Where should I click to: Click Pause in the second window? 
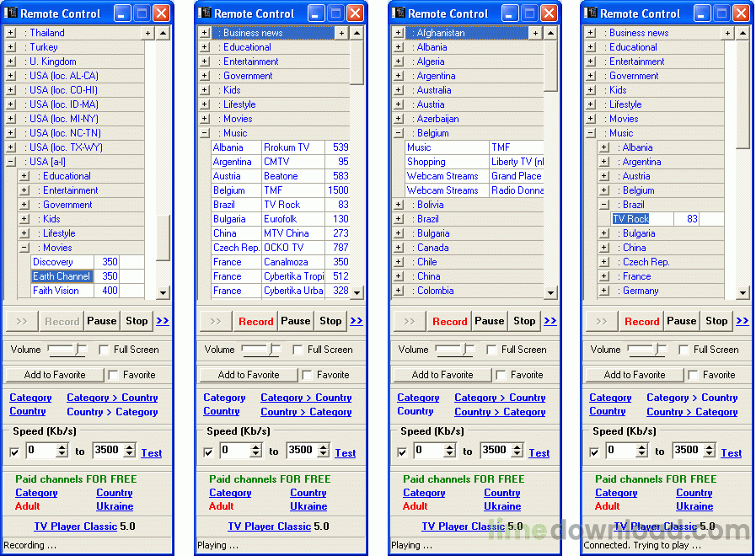pyautogui.click(x=296, y=321)
